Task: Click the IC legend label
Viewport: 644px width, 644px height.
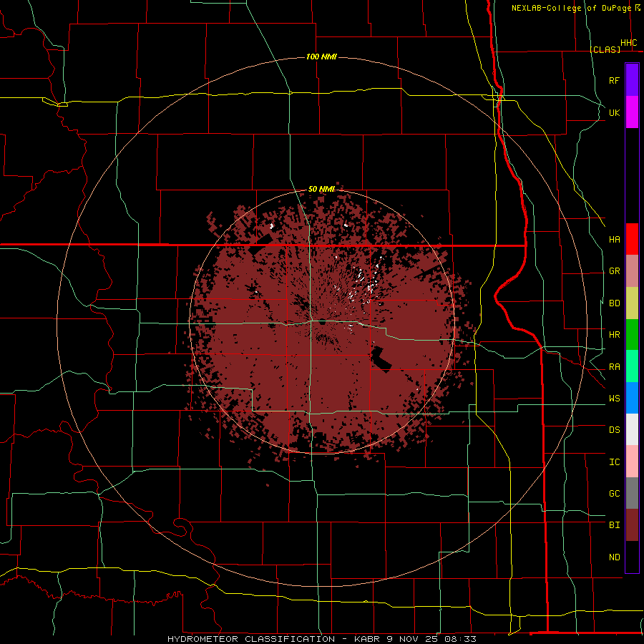Action: [614, 462]
